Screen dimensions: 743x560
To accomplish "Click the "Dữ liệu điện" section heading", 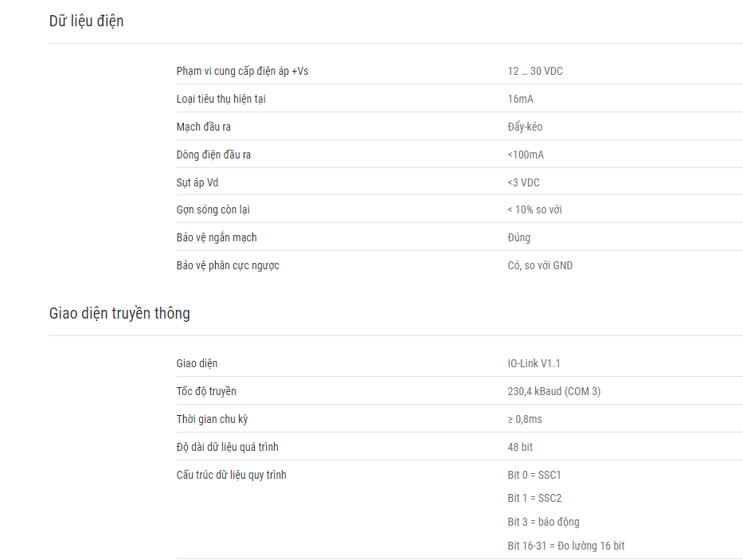I will pos(86,22).
